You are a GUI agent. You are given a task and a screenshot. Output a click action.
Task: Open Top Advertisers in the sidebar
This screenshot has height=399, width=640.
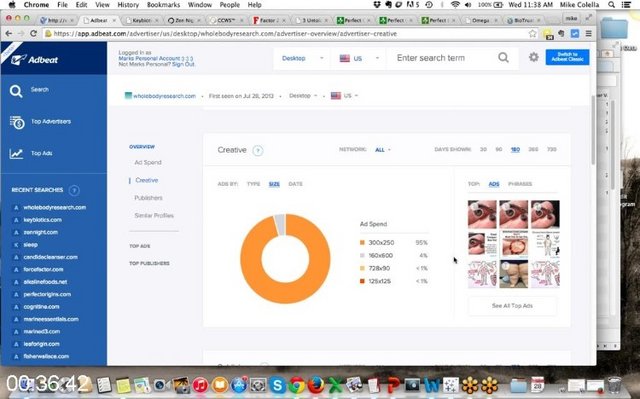coord(51,122)
